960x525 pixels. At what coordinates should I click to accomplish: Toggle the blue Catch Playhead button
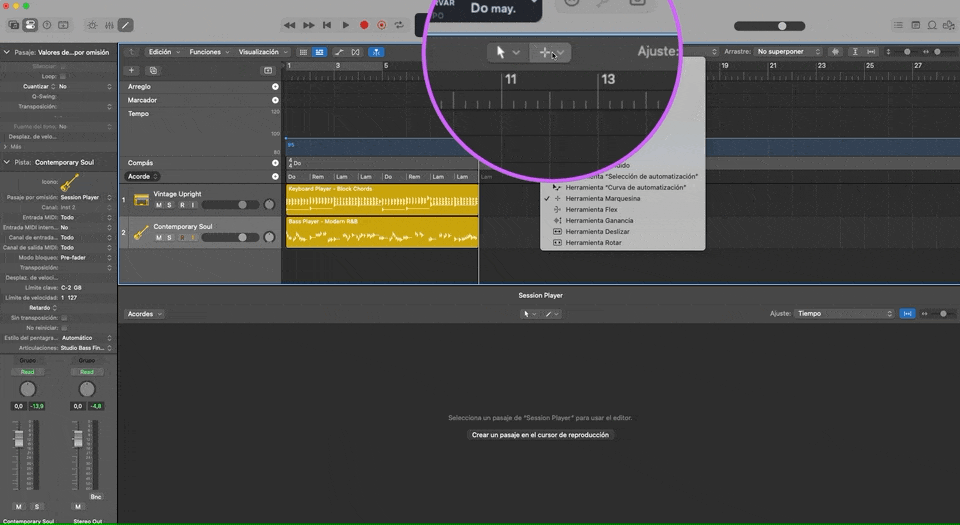tap(376, 52)
